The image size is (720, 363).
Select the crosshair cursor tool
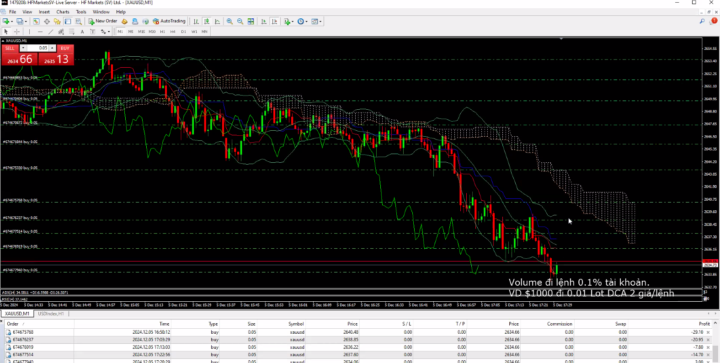pos(17,32)
